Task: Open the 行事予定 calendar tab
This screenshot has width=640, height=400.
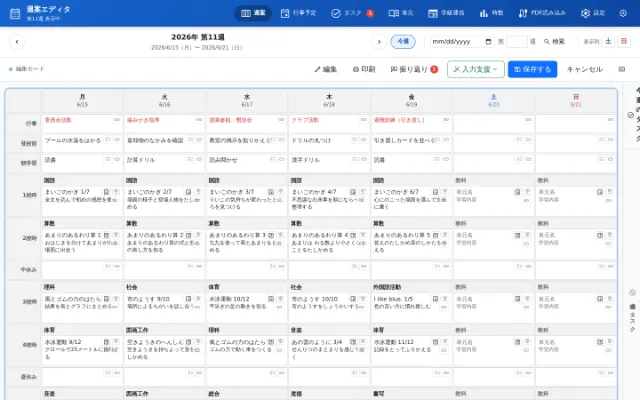Action: [298, 13]
